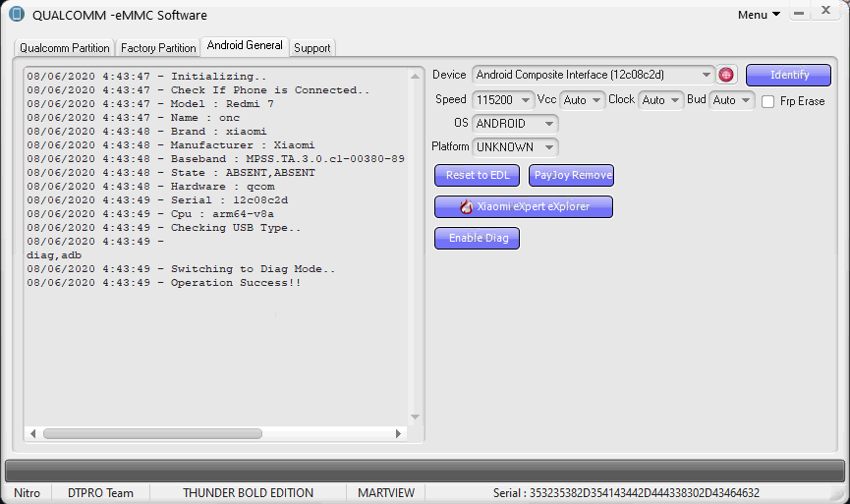
Task: Click the 'Nitro' status bar entry
Action: (28, 493)
